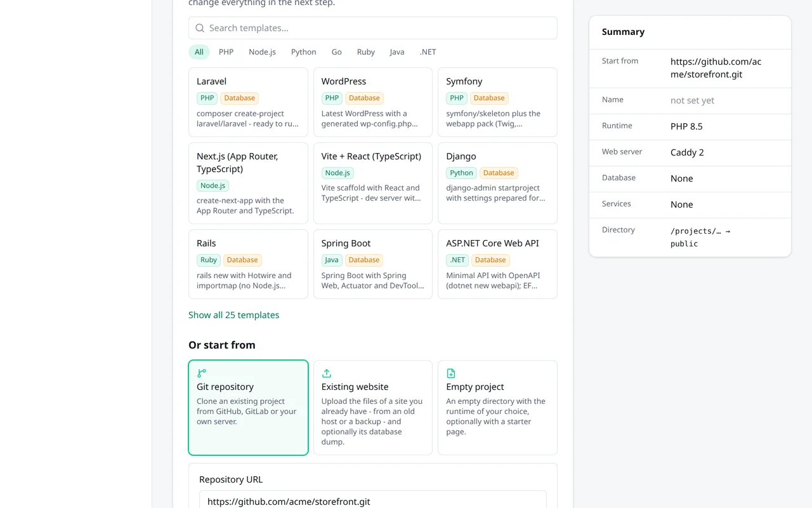Open Show all 25 templates link
Screen dimensions: 812x508
[233, 315]
